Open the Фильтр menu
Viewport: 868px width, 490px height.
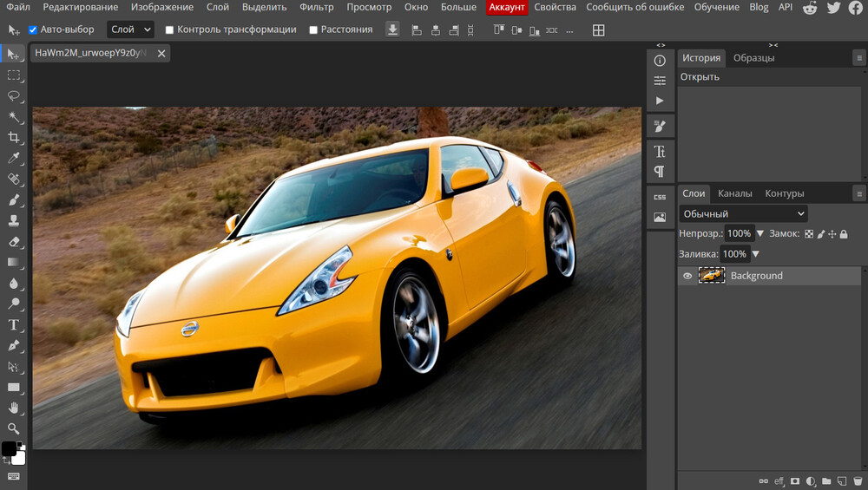point(316,7)
